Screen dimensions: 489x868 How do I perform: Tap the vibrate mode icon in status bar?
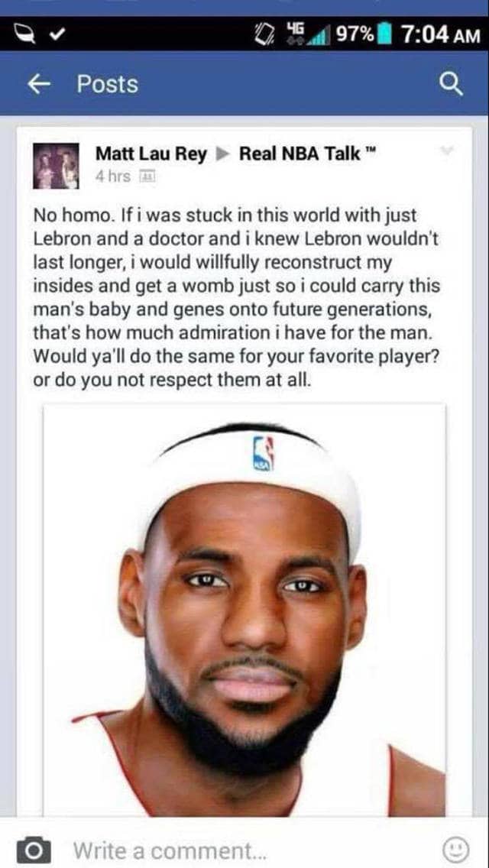coord(259,35)
